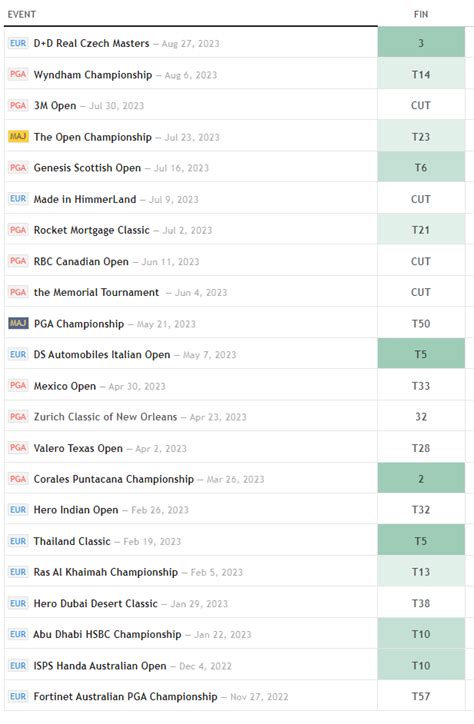The image size is (474, 724).
Task: Open the Genesis Scottish Open event
Action: [x=87, y=168]
